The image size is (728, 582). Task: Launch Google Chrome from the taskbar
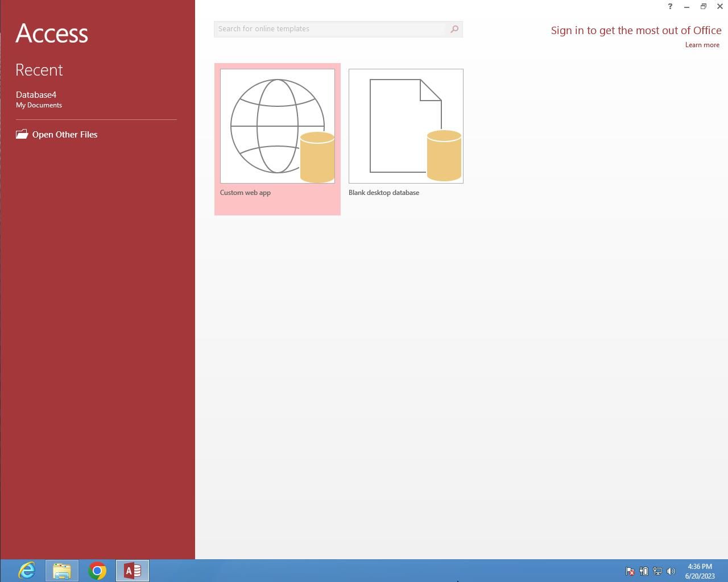(x=97, y=571)
